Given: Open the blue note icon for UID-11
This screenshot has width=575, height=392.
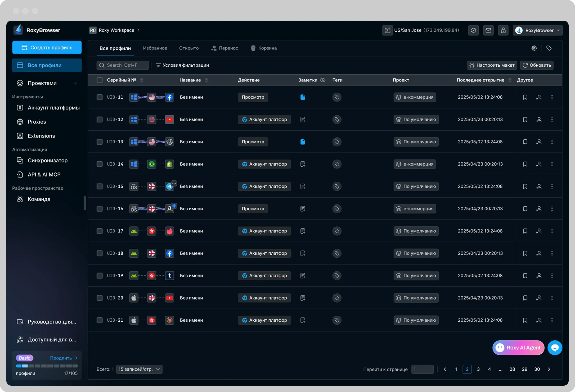Looking at the screenshot, I should [x=303, y=97].
